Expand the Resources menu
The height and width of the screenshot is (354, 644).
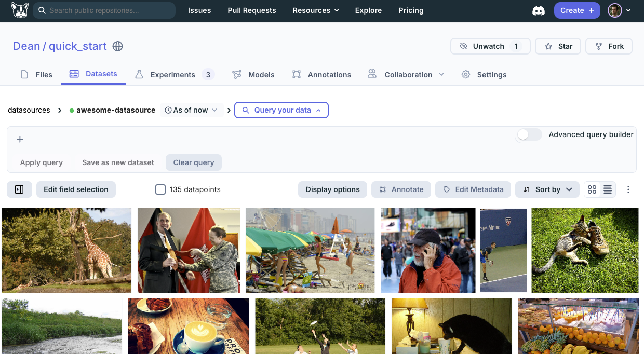[x=315, y=10]
